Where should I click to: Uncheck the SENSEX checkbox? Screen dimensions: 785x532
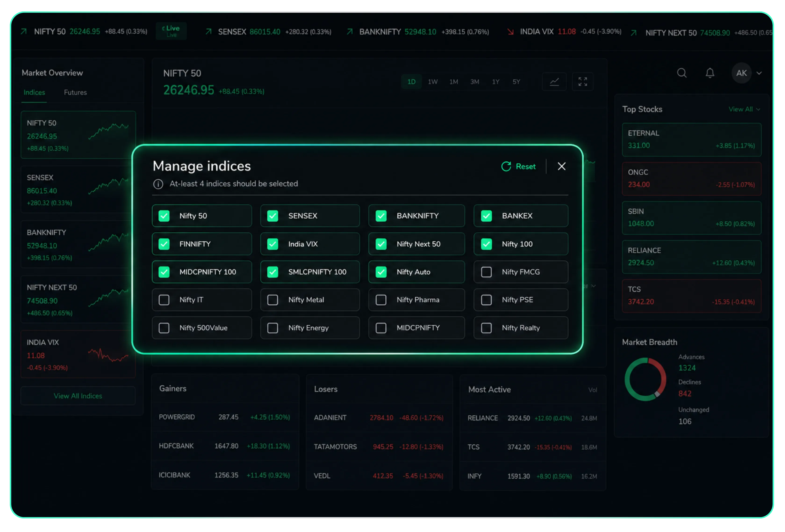[272, 216]
